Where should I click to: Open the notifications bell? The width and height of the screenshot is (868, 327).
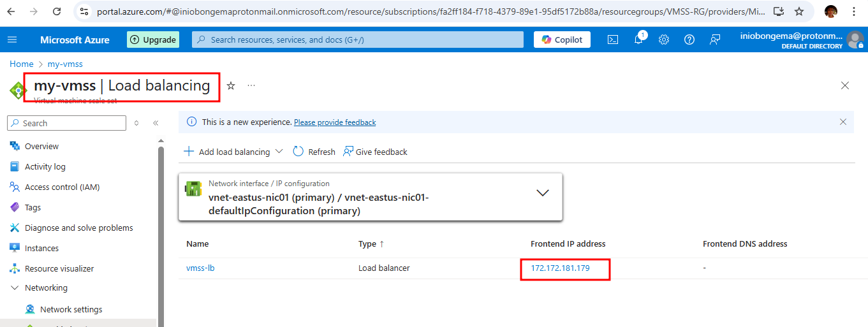pos(638,40)
